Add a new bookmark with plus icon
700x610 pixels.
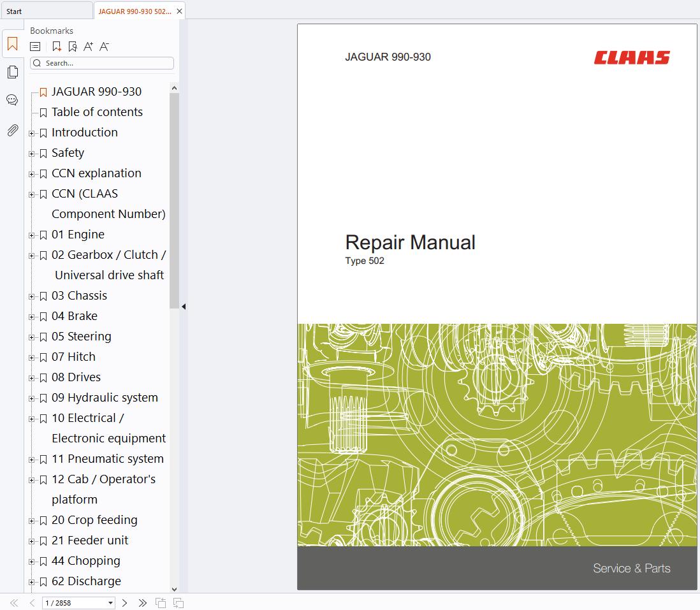pyautogui.click(x=57, y=47)
